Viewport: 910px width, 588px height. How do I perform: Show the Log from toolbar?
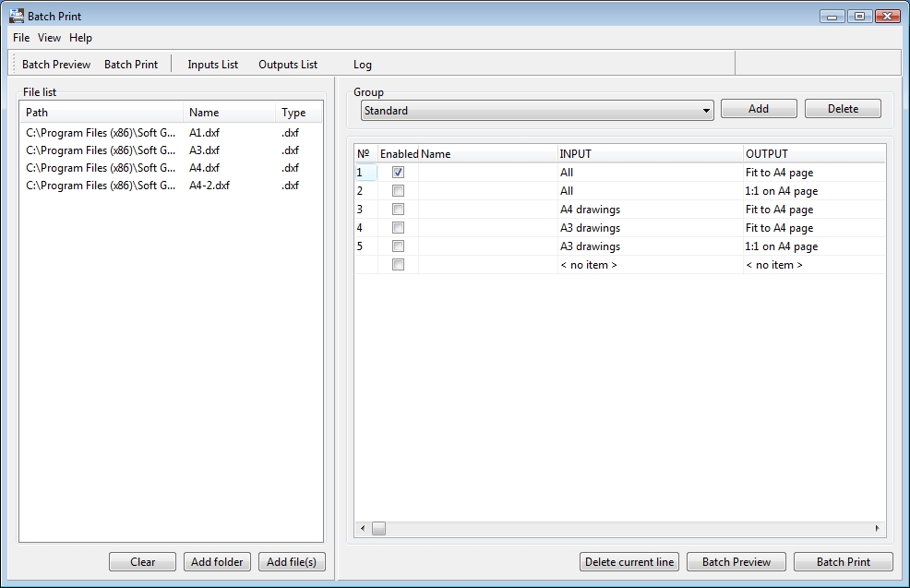coord(363,64)
